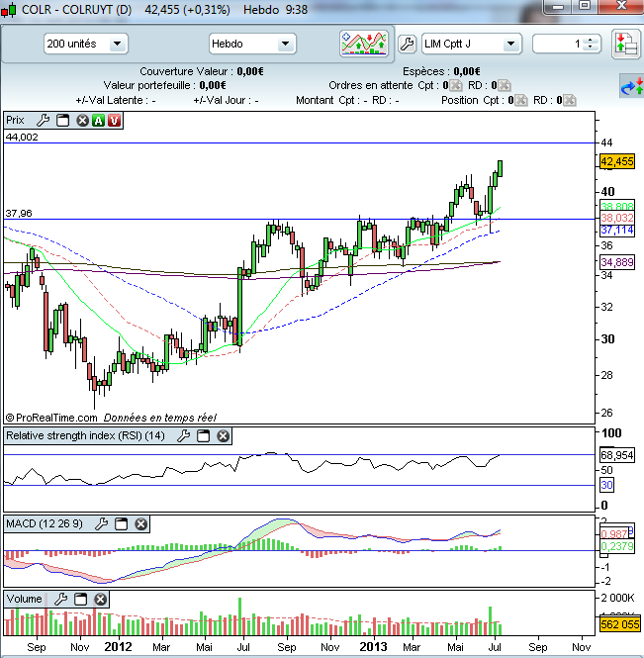
Task: Click the 0,2379 MACD histogram value
Action: pyautogui.click(x=616, y=546)
